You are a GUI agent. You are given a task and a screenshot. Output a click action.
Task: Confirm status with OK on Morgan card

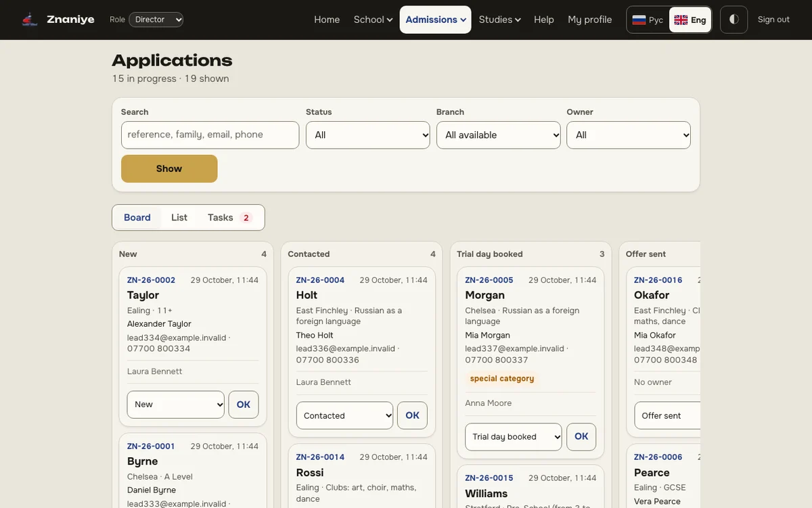point(581,437)
